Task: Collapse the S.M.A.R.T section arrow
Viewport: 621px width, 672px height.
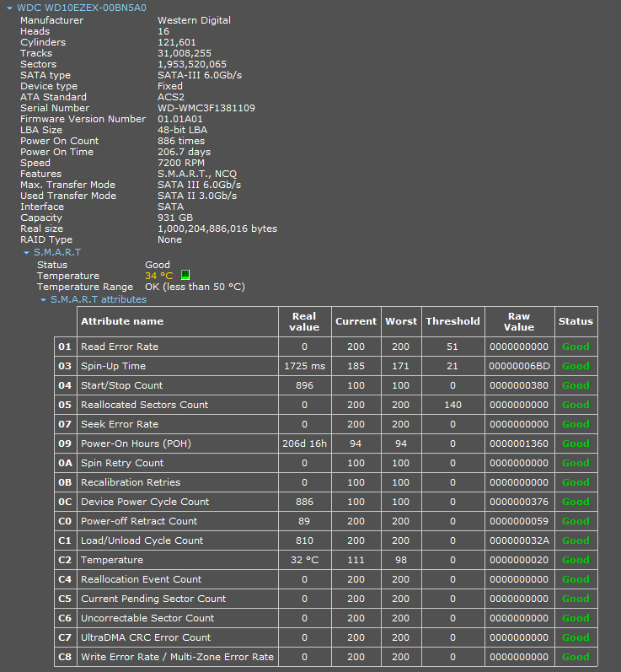Action: (x=27, y=253)
